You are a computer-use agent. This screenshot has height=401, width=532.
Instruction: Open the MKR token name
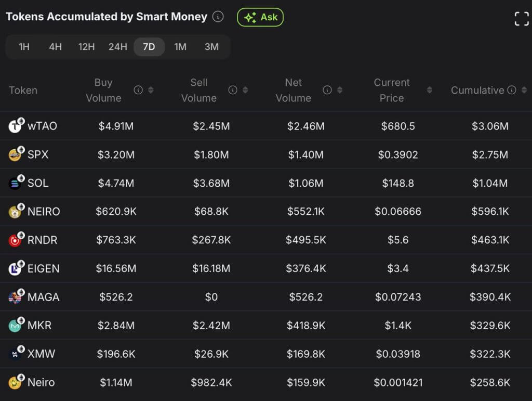tap(39, 325)
